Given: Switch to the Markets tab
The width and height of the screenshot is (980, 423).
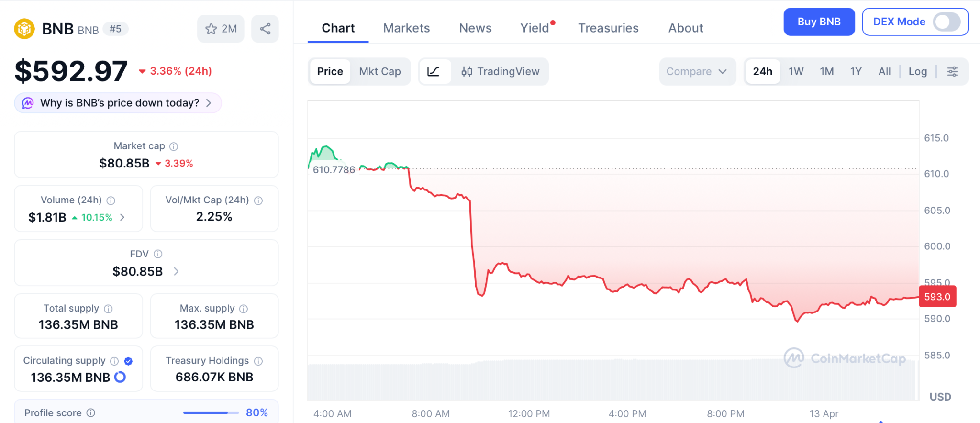Looking at the screenshot, I should pyautogui.click(x=406, y=28).
